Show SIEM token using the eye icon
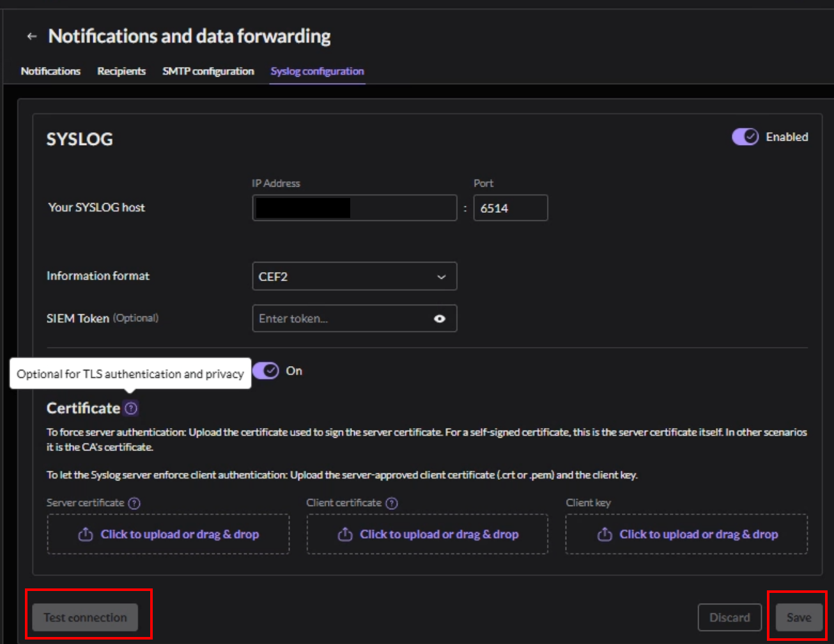 [x=440, y=319]
